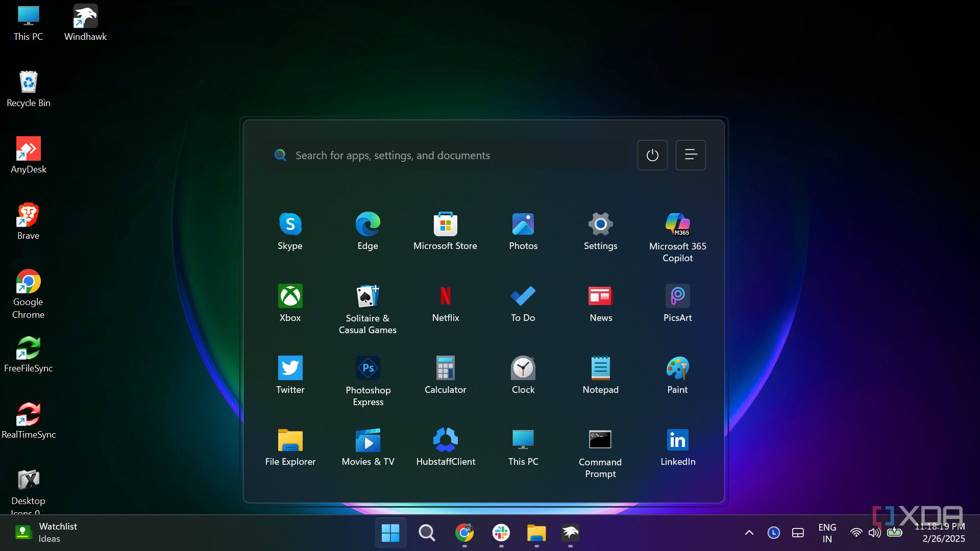Open Notepad
The height and width of the screenshot is (551, 980).
click(600, 375)
